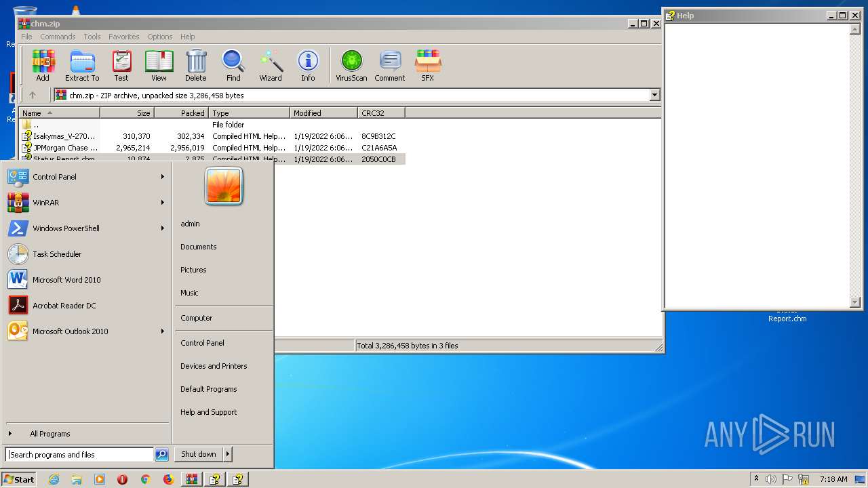Click admin user folder link
868x488 pixels.
190,224
